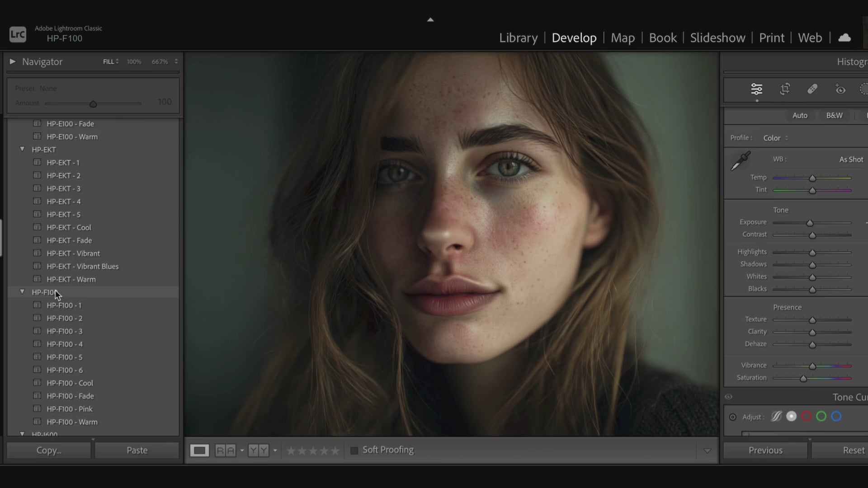Select the red channel curve circle
This screenshot has height=488, width=868.
[806, 417]
